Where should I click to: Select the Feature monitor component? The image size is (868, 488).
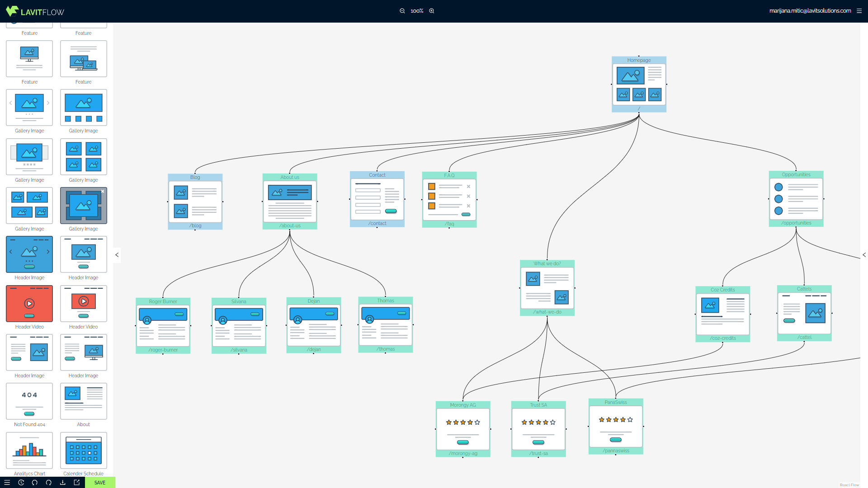29,59
